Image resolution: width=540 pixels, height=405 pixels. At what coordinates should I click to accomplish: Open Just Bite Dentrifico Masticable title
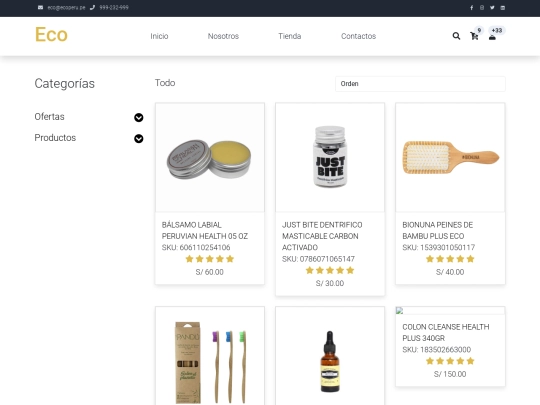pos(322,236)
